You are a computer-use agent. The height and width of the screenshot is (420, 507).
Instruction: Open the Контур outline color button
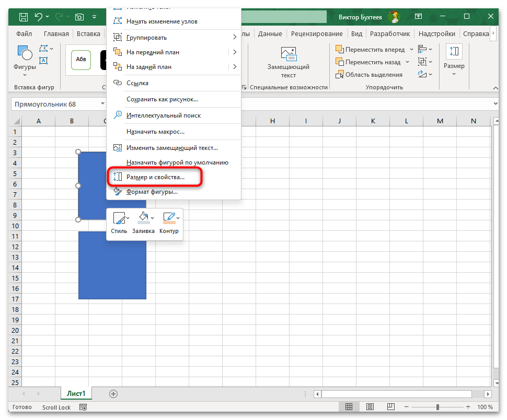coord(169,223)
